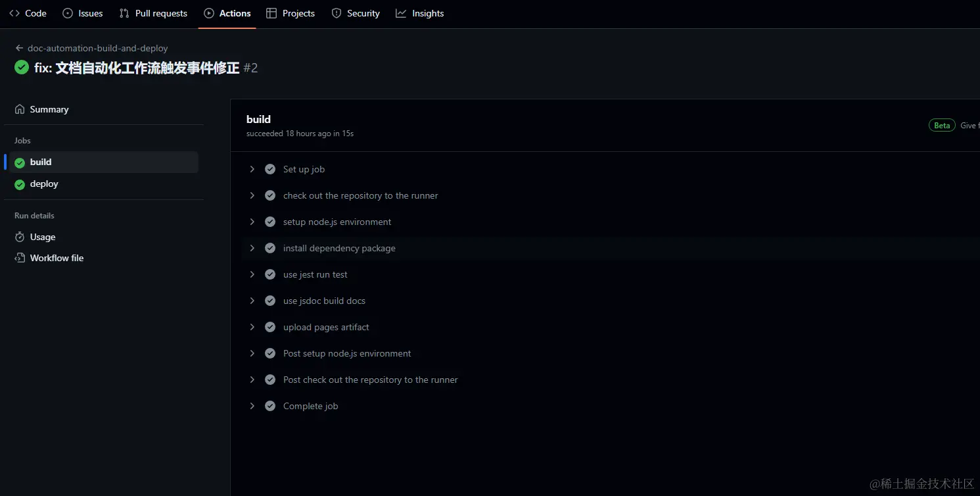Expand the "Complete job" step
Screen dimensions: 980x496
click(252, 406)
